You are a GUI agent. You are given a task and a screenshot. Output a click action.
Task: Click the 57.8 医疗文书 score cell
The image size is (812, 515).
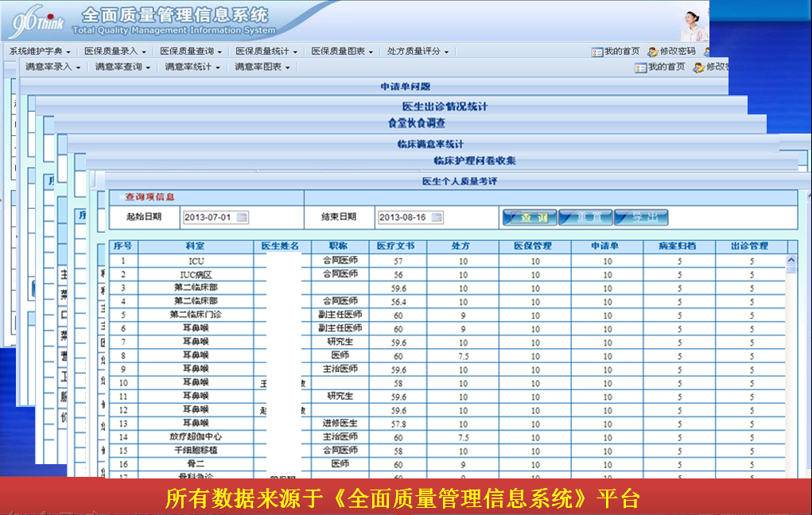[x=398, y=424]
